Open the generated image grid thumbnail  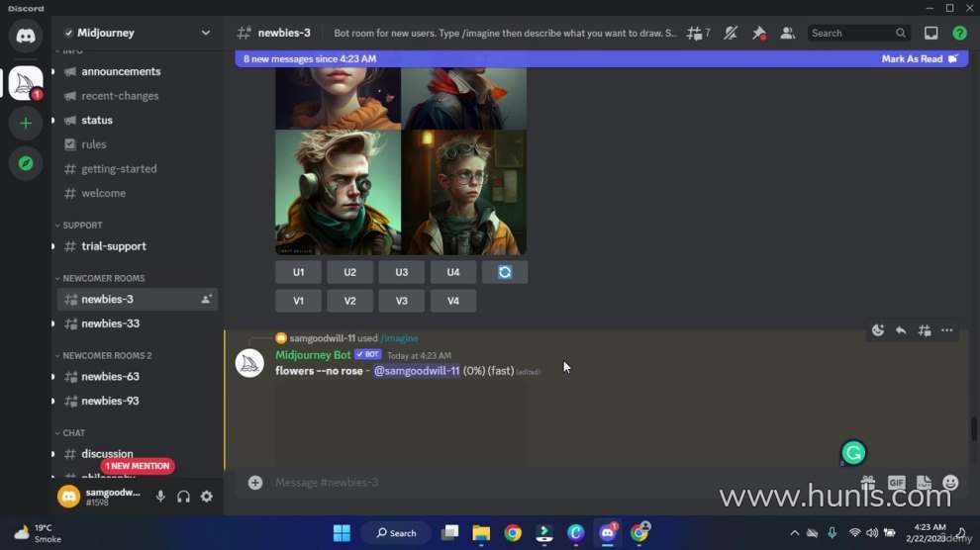[x=401, y=161]
